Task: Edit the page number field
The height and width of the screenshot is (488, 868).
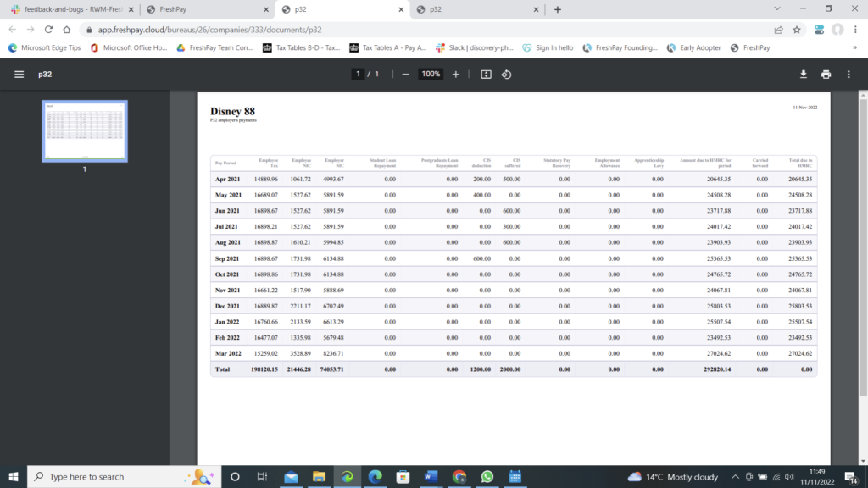Action: click(x=359, y=75)
